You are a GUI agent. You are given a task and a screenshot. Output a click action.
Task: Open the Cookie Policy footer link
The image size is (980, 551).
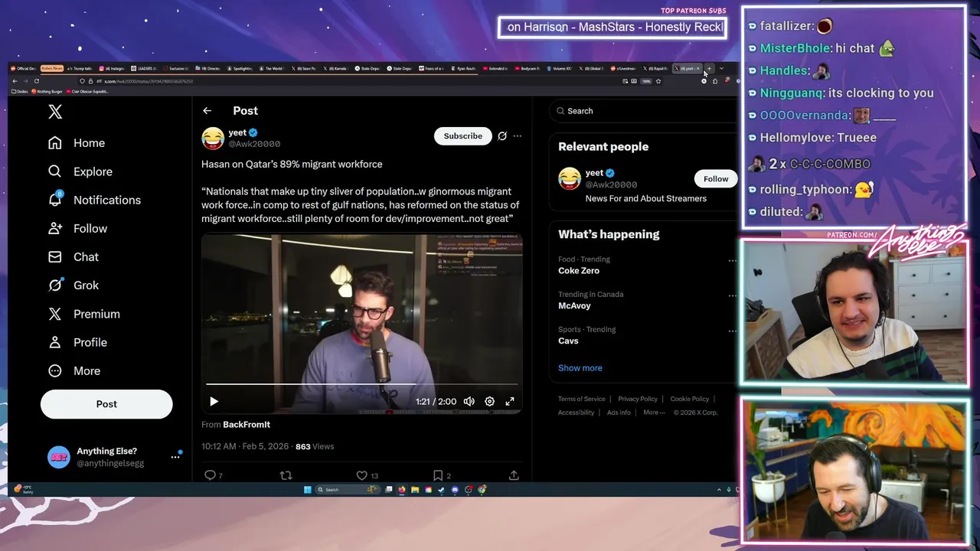[690, 399]
